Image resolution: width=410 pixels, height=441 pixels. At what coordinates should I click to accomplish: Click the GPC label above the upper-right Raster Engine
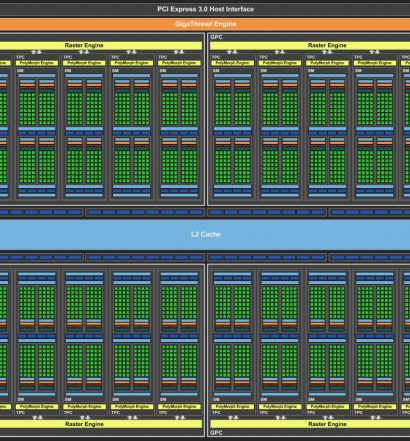tap(216, 37)
